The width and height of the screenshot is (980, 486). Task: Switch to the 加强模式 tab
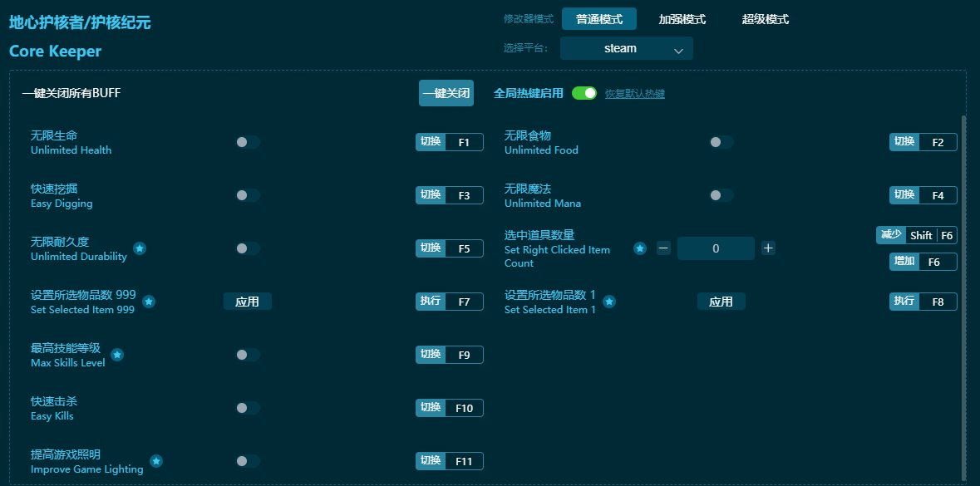tap(682, 18)
